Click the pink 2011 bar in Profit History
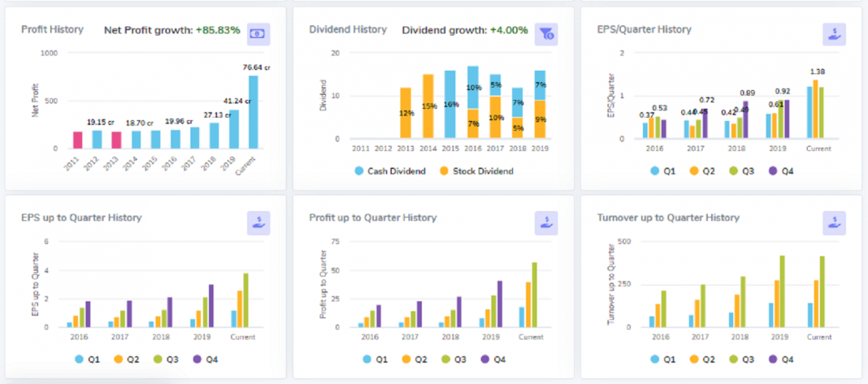Image resolution: width=868 pixels, height=384 pixels. click(78, 140)
